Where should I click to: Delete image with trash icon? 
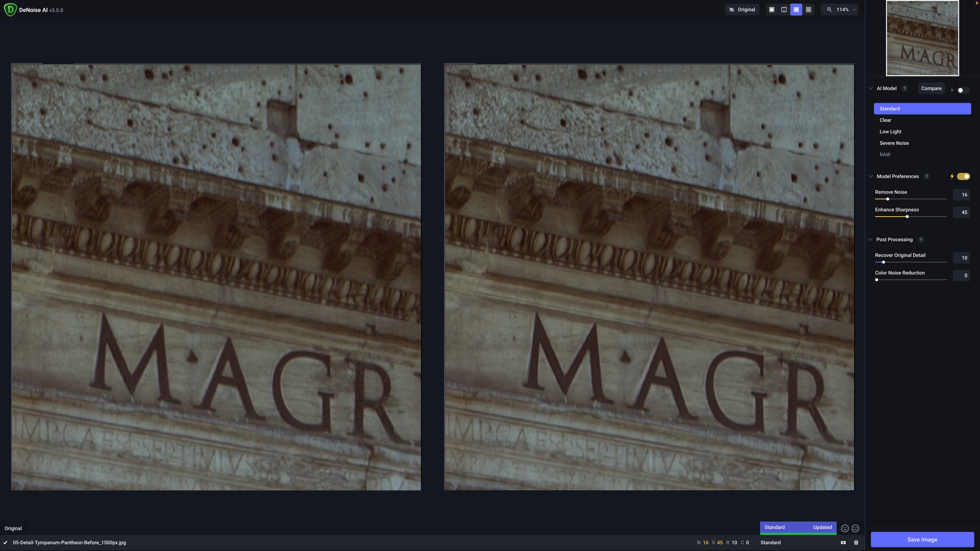856,543
